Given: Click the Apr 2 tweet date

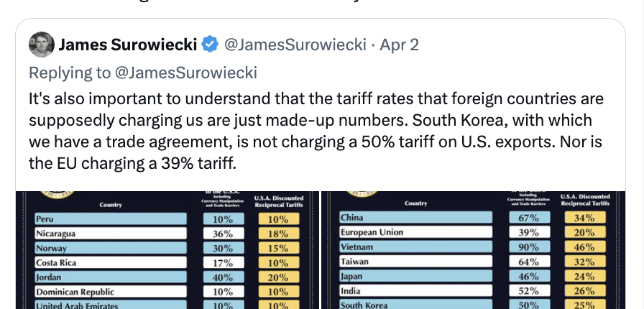Looking at the screenshot, I should coord(399,46).
